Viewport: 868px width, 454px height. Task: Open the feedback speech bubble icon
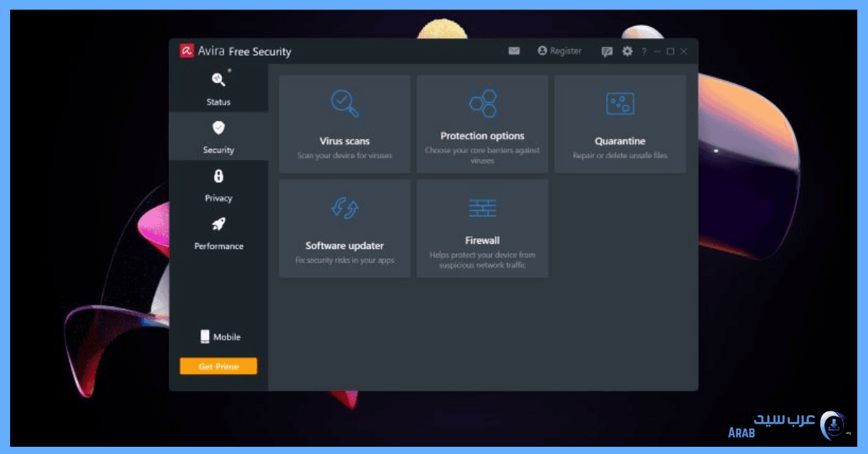607,51
